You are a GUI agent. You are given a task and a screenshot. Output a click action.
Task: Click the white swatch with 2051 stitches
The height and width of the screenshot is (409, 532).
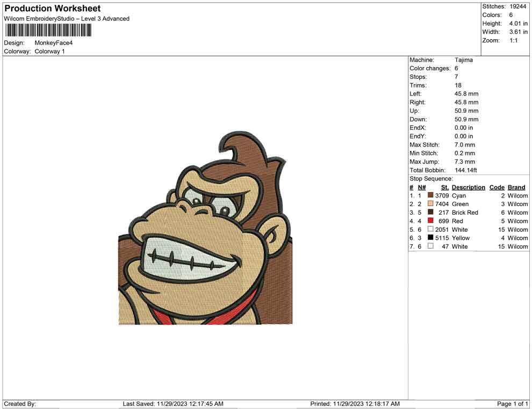click(x=430, y=229)
